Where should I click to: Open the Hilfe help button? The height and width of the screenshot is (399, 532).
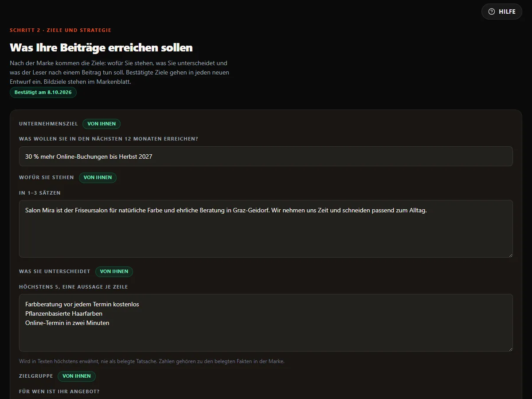(x=502, y=12)
